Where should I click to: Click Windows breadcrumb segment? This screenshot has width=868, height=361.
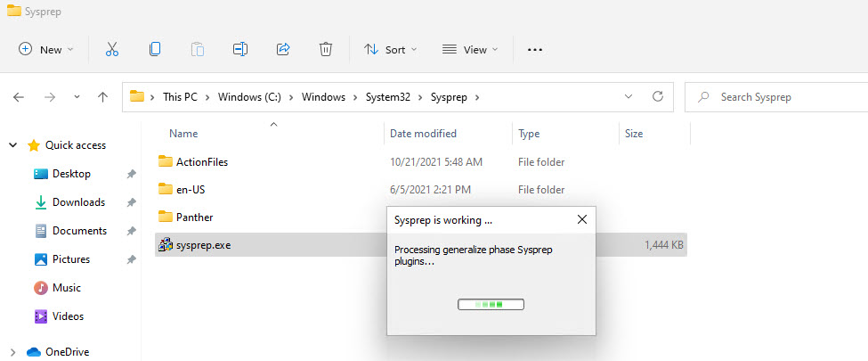(323, 97)
